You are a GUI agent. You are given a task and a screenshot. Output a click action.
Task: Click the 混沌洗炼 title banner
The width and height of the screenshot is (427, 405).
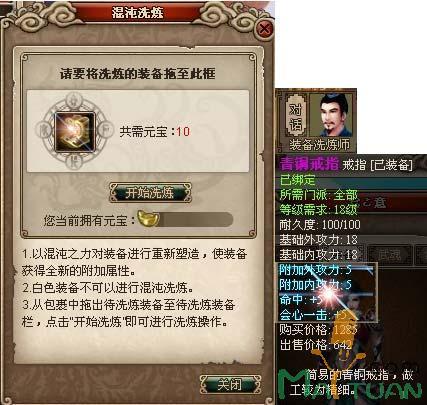pos(138,12)
